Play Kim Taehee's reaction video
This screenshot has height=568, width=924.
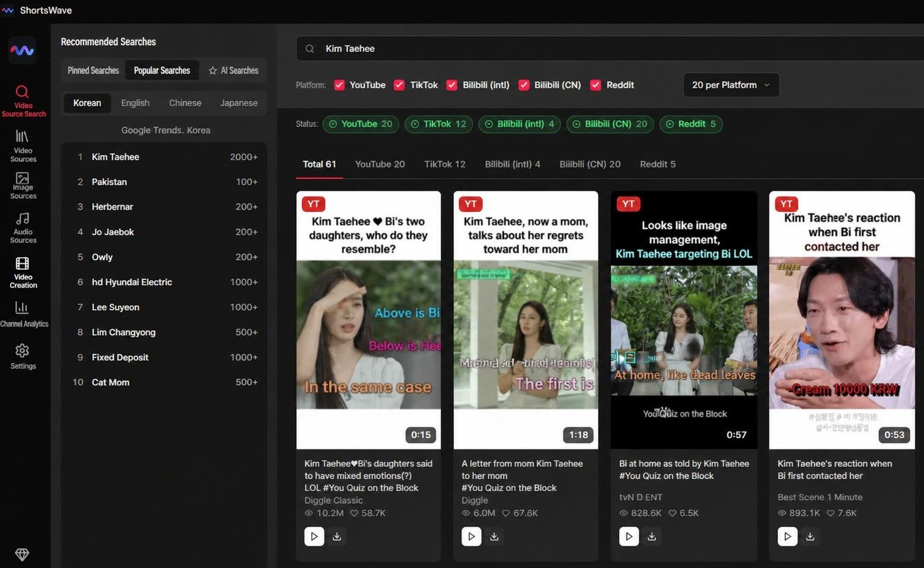(x=787, y=536)
